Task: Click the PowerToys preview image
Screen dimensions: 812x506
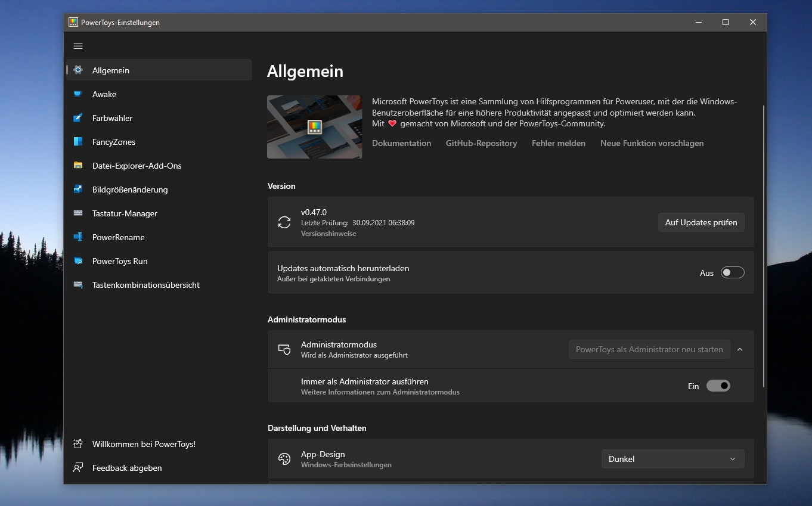Action: point(314,127)
